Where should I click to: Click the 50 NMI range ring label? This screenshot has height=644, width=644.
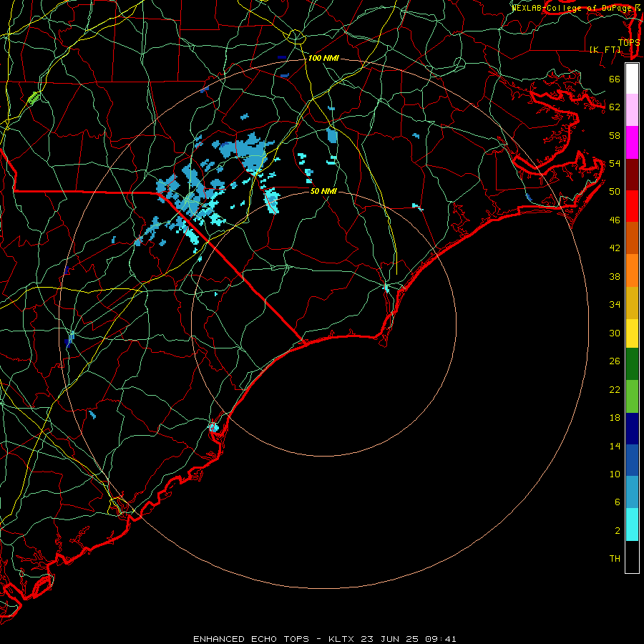323,191
